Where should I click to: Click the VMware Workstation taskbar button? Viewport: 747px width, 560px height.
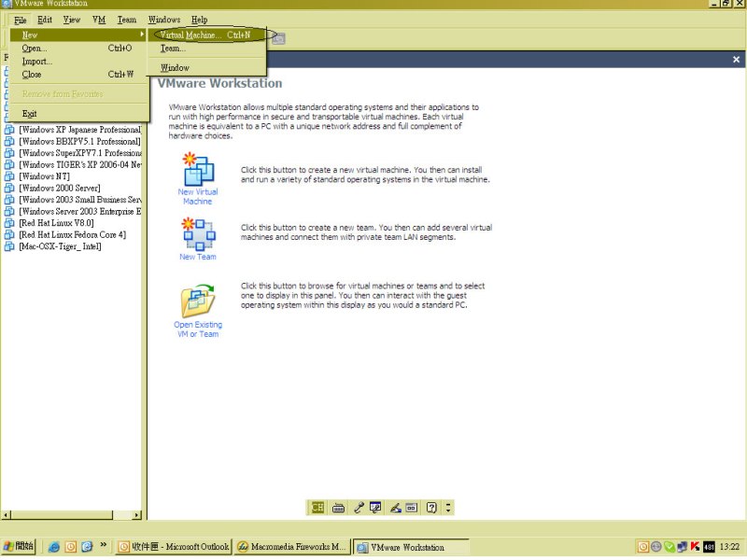point(411,548)
